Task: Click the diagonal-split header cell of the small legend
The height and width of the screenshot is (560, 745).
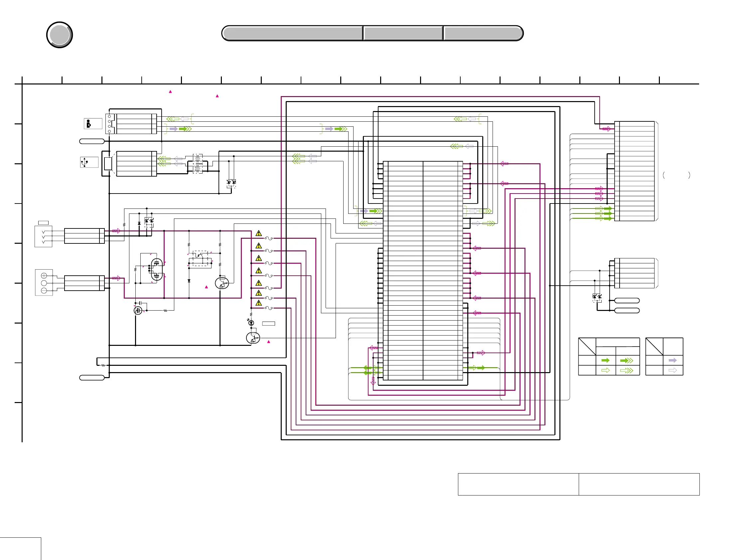Action: (x=655, y=347)
